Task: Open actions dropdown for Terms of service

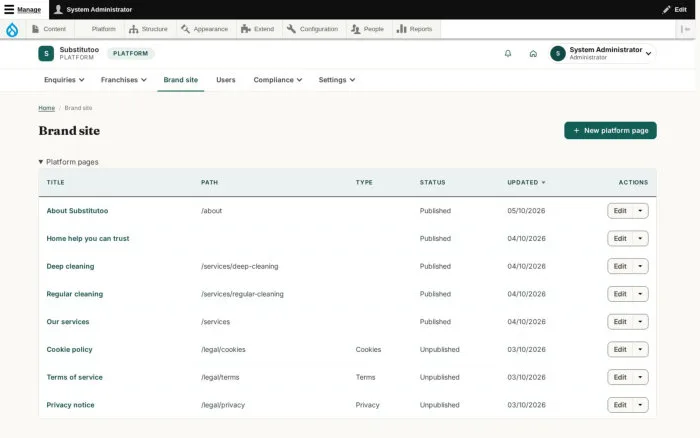Action: (640, 377)
